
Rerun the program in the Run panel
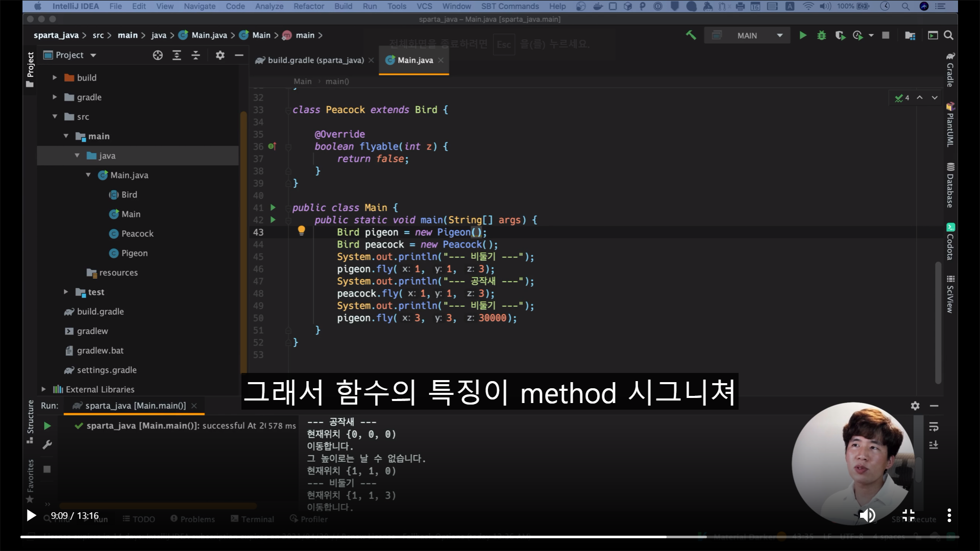click(47, 426)
